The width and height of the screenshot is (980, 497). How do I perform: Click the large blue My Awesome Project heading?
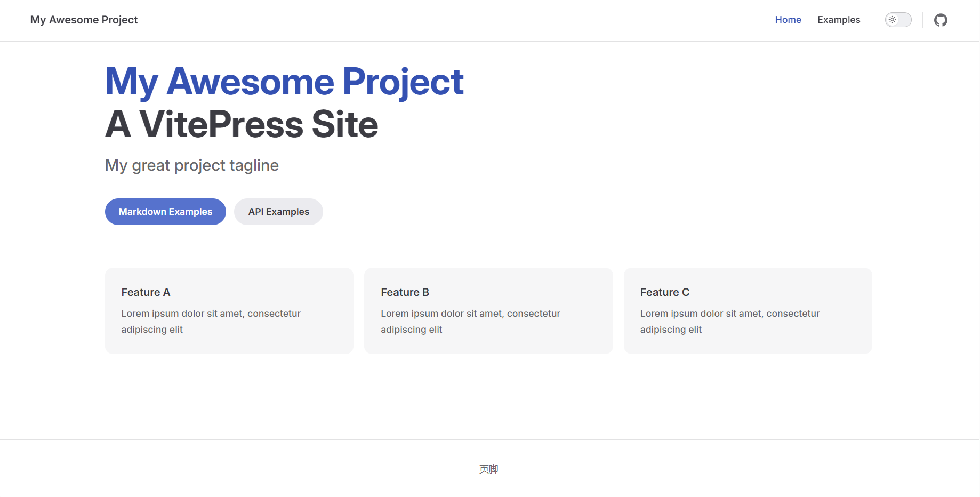click(284, 82)
